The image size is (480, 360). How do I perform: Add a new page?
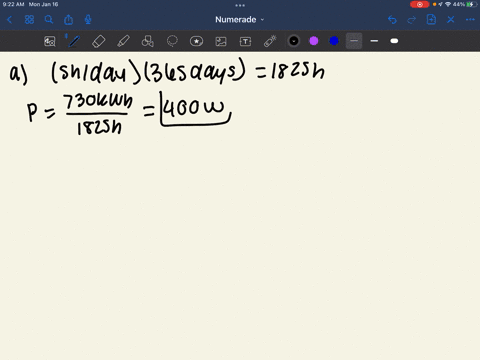(431, 20)
